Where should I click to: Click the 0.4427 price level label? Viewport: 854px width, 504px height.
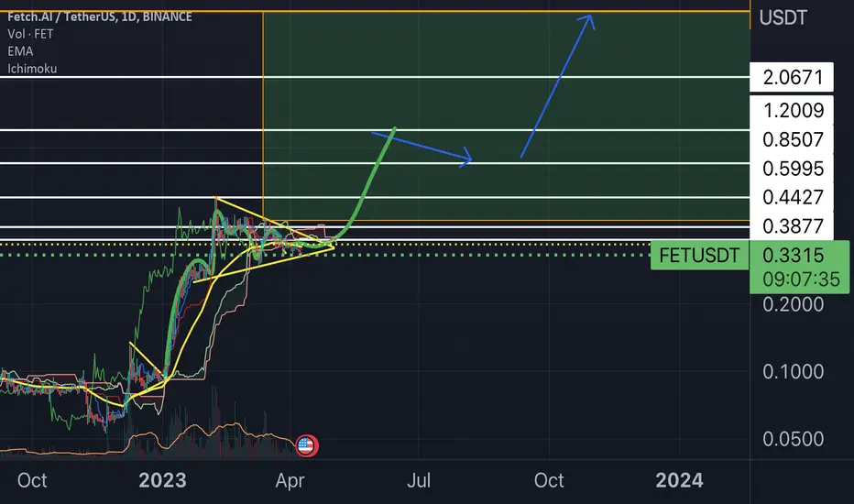(x=792, y=197)
